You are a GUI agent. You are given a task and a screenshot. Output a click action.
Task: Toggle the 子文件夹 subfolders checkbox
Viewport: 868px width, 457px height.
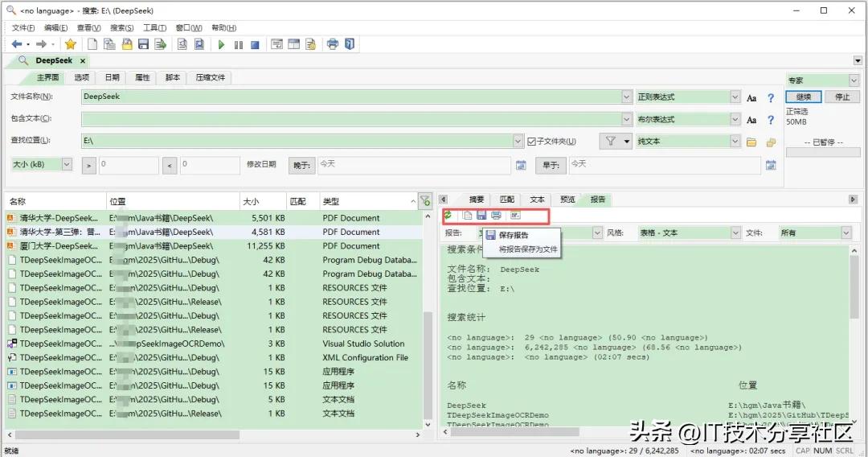[x=531, y=142]
